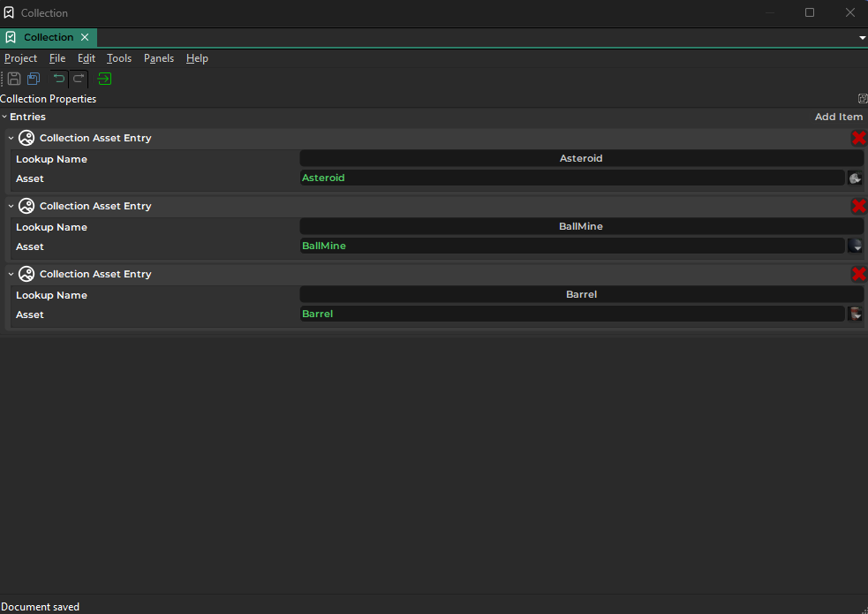Open the Panels menu
Screen dimensions: 868x614
point(159,58)
